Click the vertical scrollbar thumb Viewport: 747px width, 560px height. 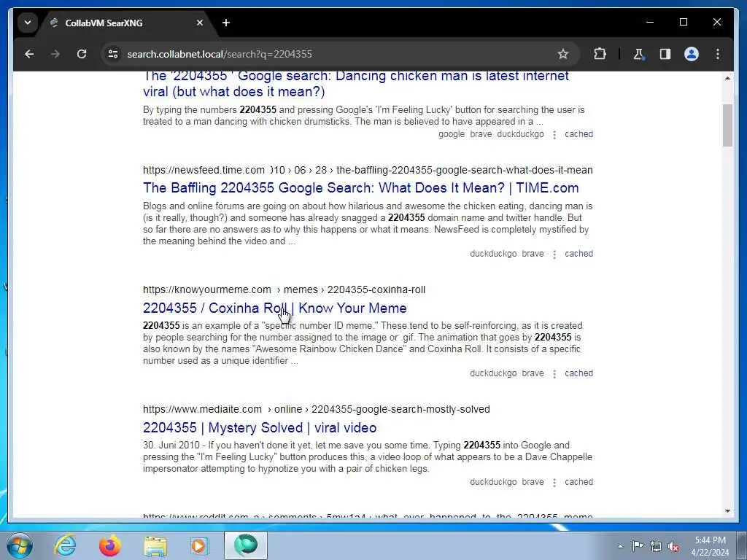coord(727,125)
